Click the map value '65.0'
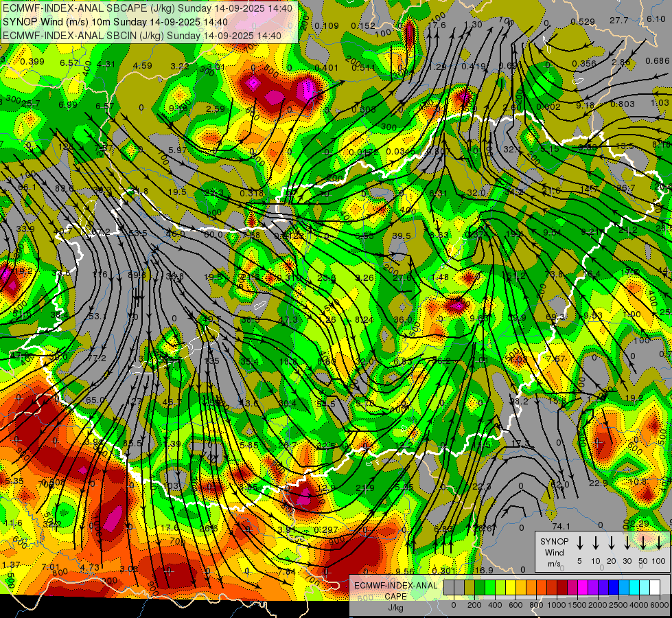Viewport: 672px width, 618px height. click(95, 400)
